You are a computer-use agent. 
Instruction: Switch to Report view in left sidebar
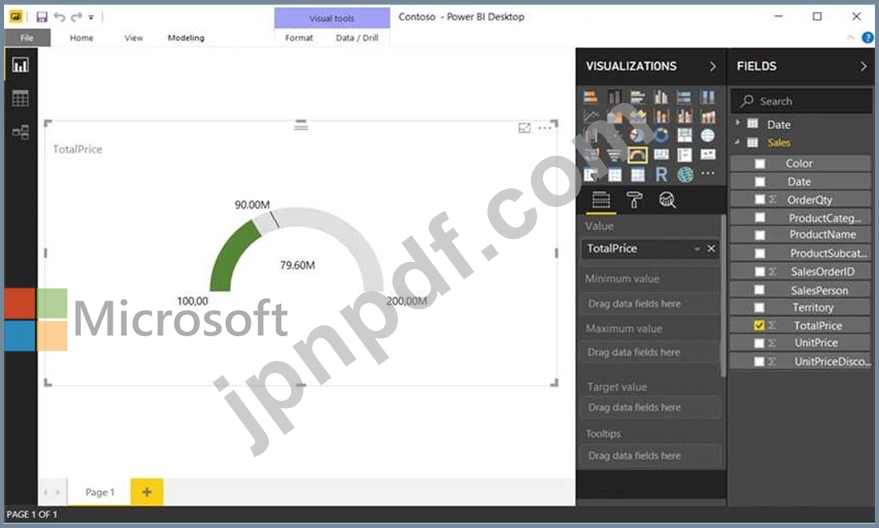click(x=21, y=65)
